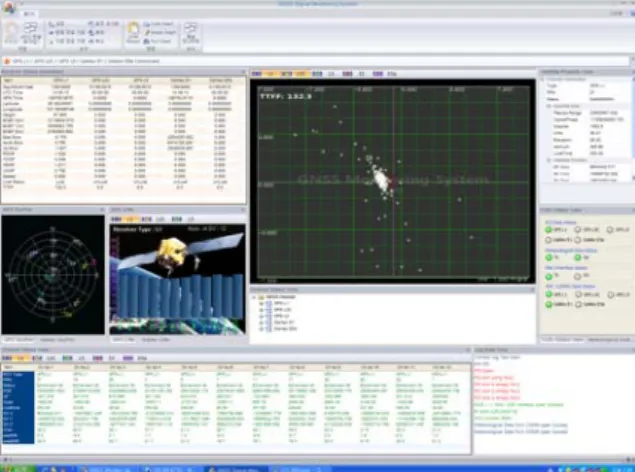Switch scatter plot to Galileo E1 tab
This screenshot has width=635, height=472.
[x=354, y=74]
